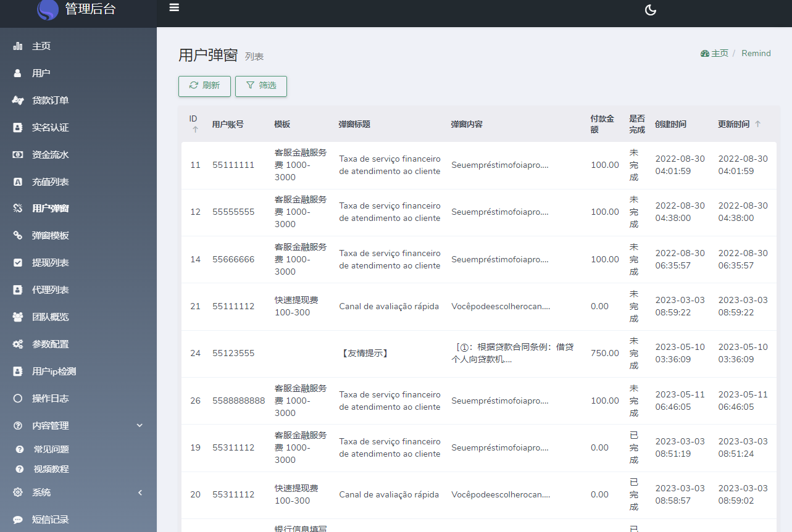Screen dimensions: 792x532
Task: Click the chat bubble icon beside 短信记录
Action: click(18, 520)
